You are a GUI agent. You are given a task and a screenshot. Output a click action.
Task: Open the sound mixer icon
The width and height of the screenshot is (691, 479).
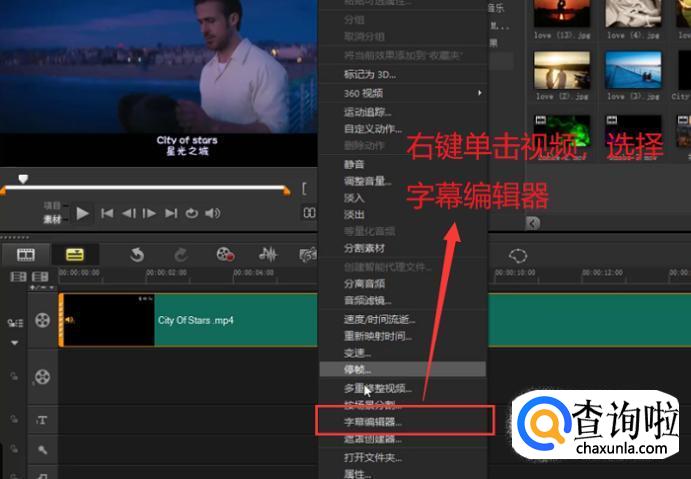tap(268, 255)
